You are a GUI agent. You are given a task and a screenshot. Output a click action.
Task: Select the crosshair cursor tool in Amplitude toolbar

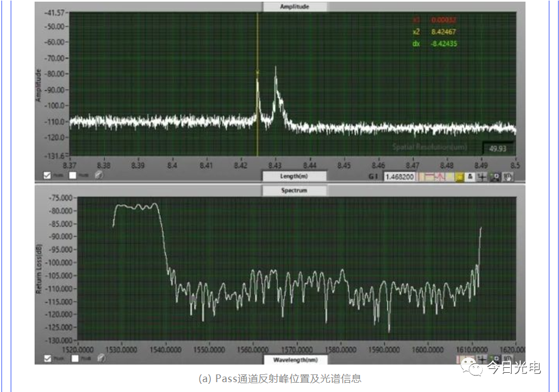[x=482, y=177]
